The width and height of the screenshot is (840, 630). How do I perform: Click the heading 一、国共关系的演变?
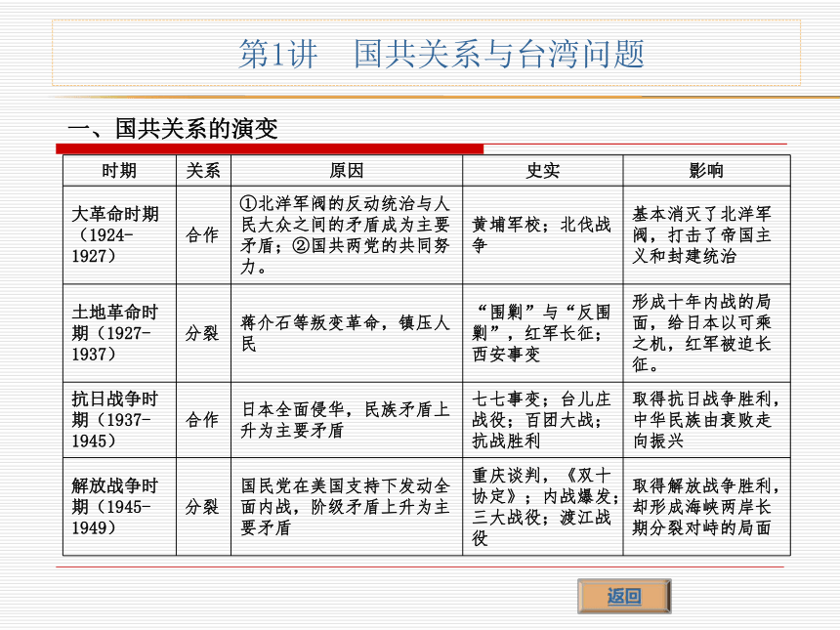(173, 129)
